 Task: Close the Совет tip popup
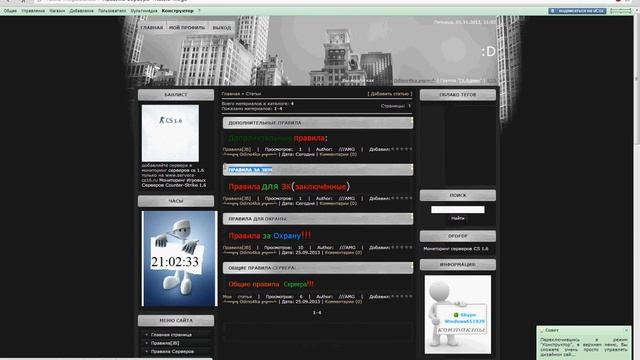[x=627, y=330]
